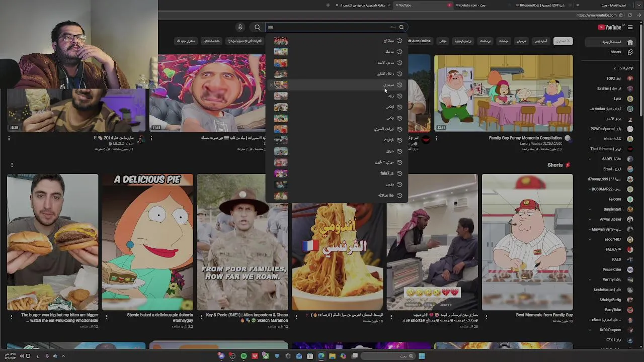Open Microsoft Edge from the taskbar
This screenshot has height=362, width=644.
point(321,356)
